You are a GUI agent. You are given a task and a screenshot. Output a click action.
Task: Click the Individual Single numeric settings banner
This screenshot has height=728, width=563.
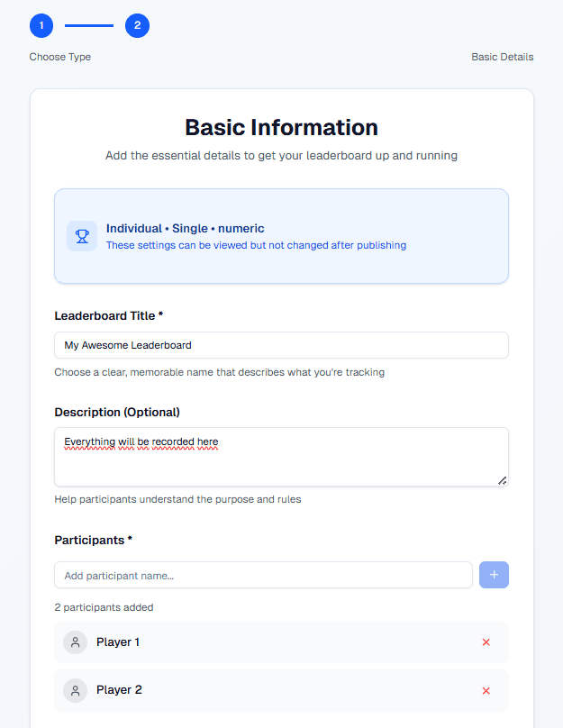281,235
